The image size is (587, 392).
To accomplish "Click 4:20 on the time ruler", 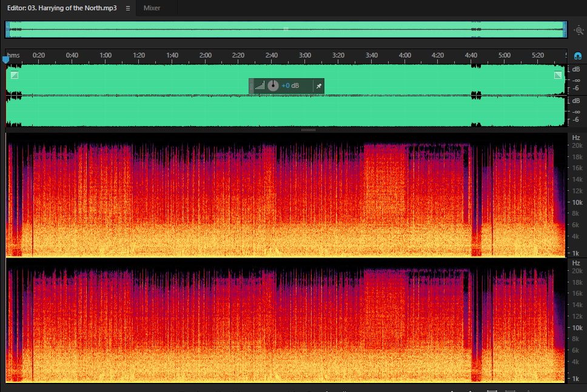I will tap(438, 55).
